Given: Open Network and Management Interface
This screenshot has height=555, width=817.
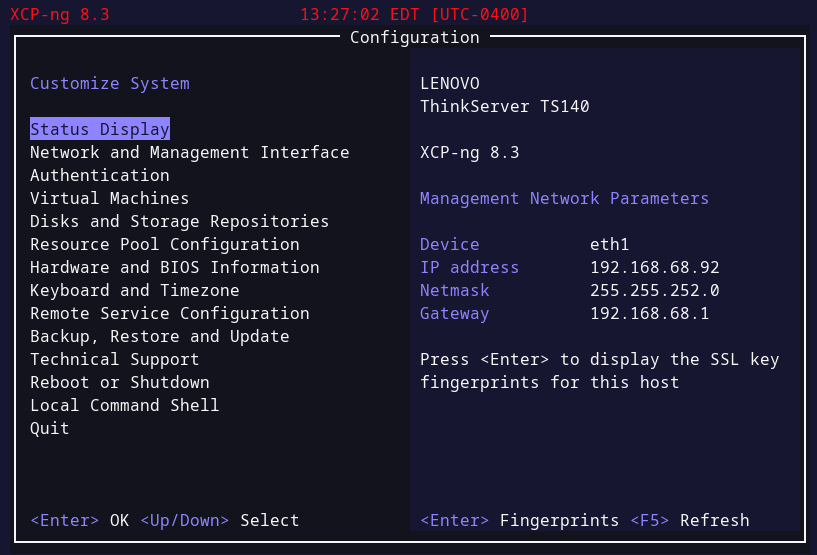Looking at the screenshot, I should [x=190, y=152].
